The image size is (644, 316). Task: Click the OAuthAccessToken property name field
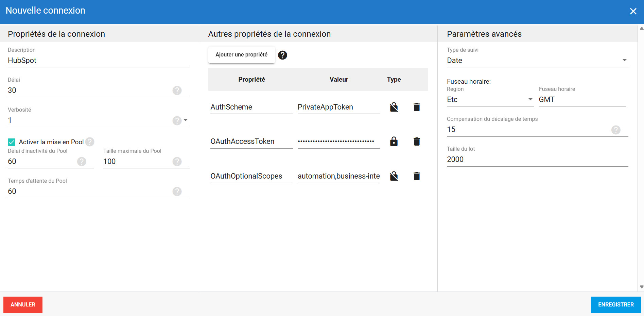tap(251, 142)
